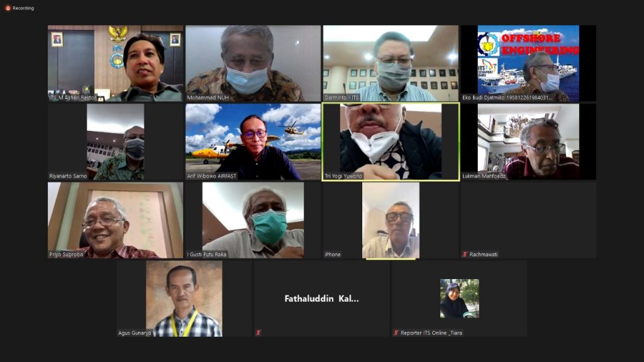This screenshot has height=362, width=644.
Task: Select the Darminto - ITS video feed
Action: pyautogui.click(x=391, y=63)
